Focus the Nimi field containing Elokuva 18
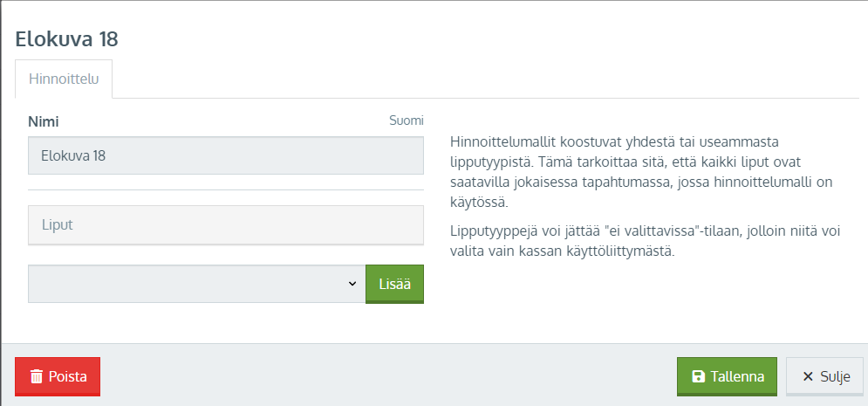 click(x=225, y=155)
